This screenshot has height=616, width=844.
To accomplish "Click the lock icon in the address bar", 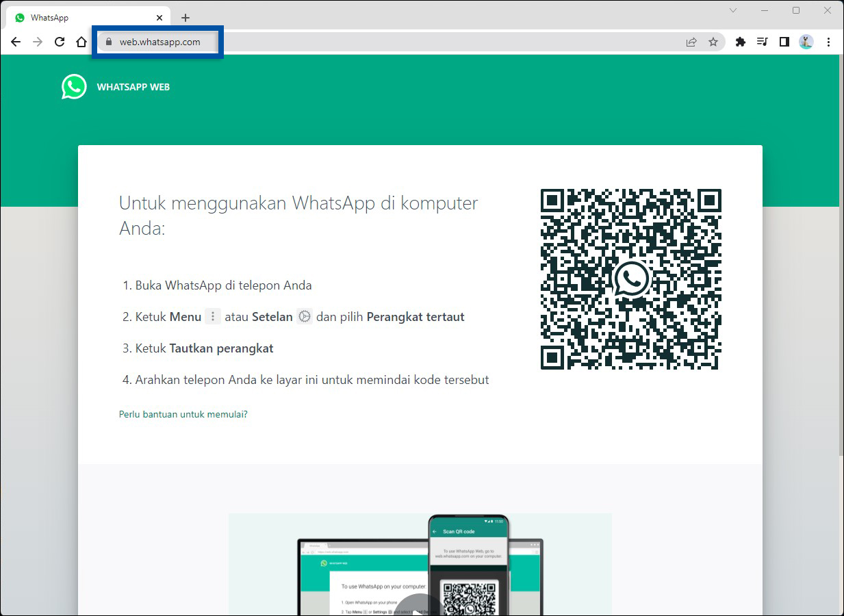I will click(x=108, y=42).
